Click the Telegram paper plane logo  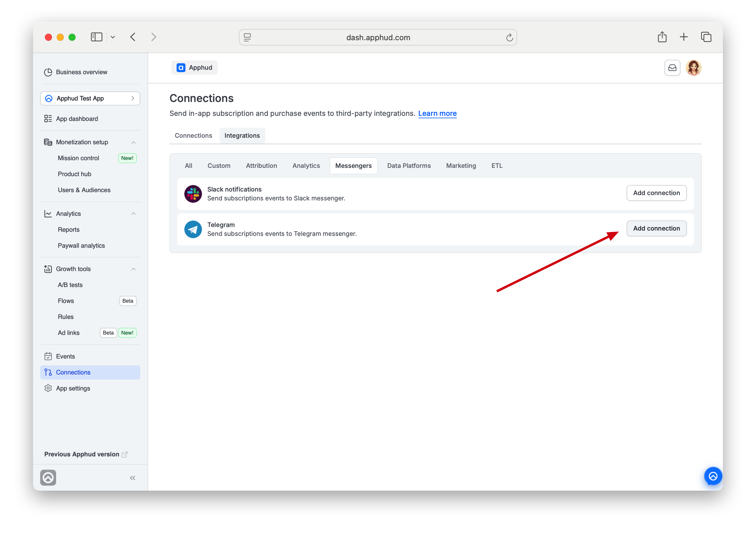coord(193,229)
